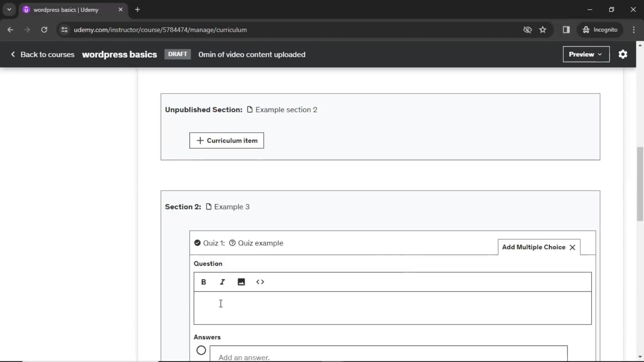
Task: Click the Italic formatting icon
Action: click(x=222, y=282)
